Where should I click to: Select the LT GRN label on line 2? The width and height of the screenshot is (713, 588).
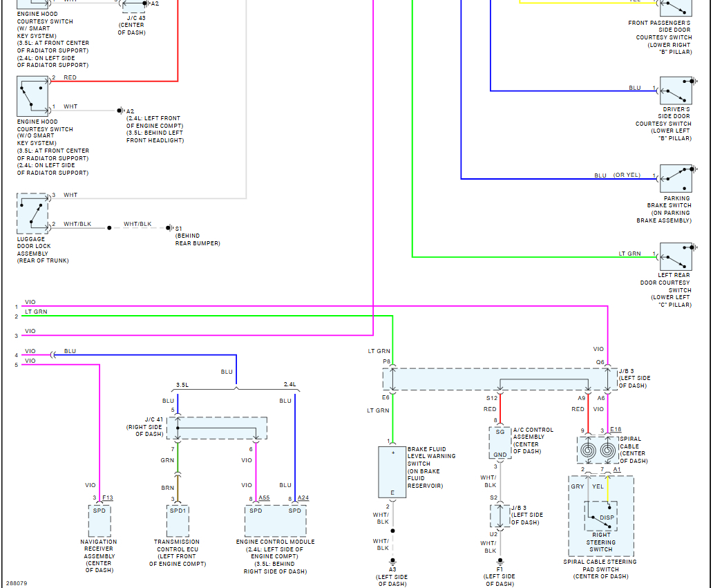(x=36, y=312)
